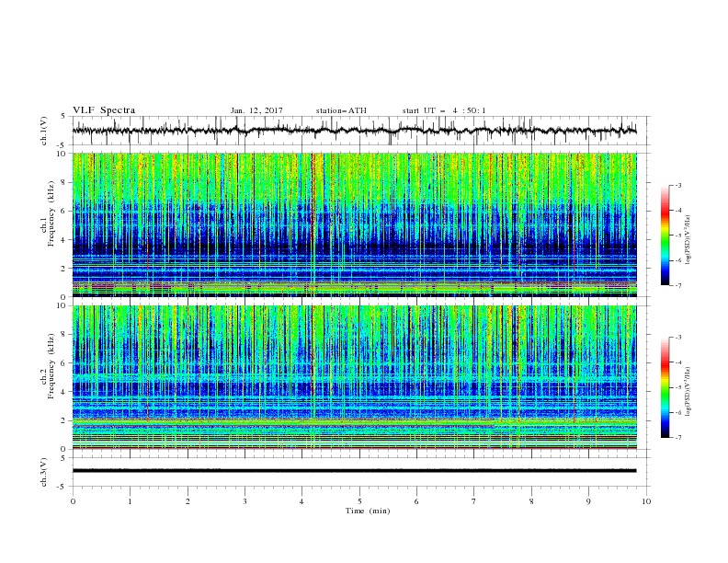Select the ch.1 "Frequency (kHz)" axis label
Screen dimensions: 728x563
click(x=51, y=213)
